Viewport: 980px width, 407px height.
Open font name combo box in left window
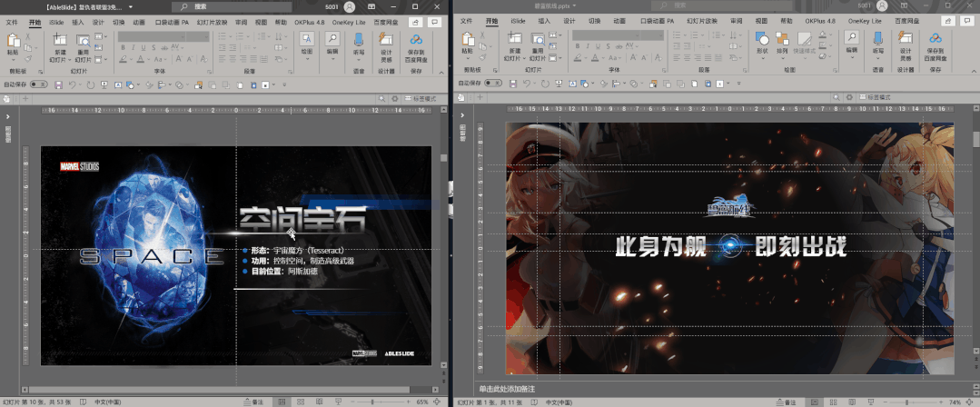coord(153,37)
